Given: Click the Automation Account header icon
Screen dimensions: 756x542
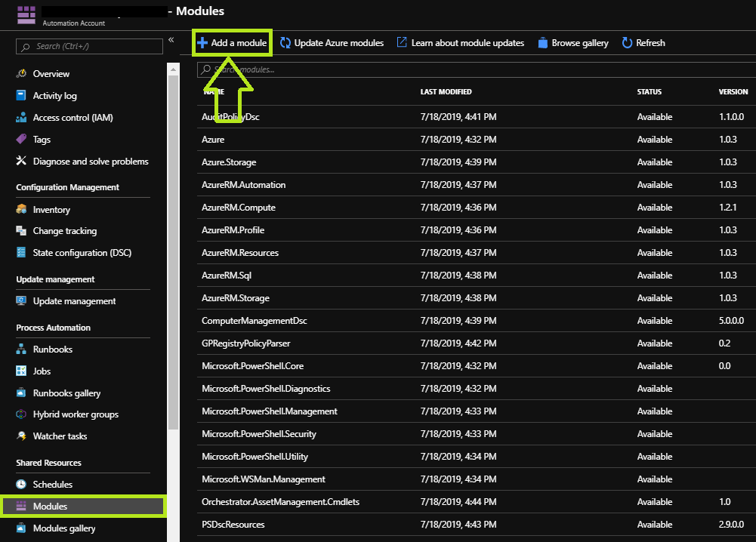Looking at the screenshot, I should (x=26, y=15).
